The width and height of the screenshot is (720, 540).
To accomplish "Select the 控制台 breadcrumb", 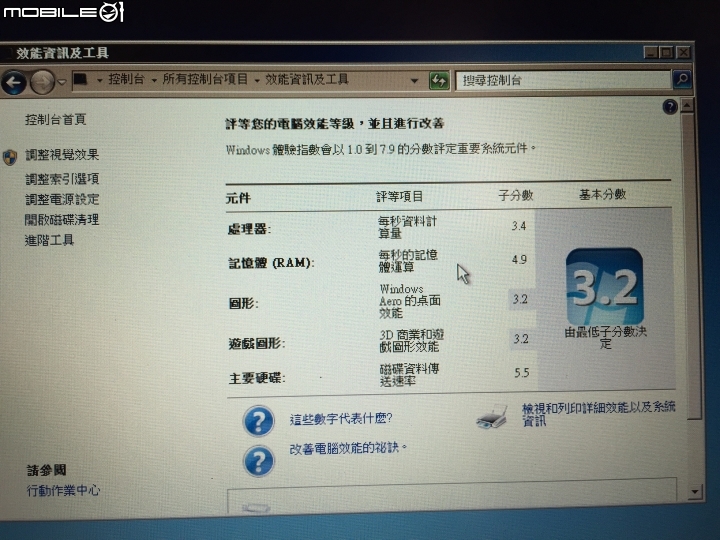I will [126, 79].
